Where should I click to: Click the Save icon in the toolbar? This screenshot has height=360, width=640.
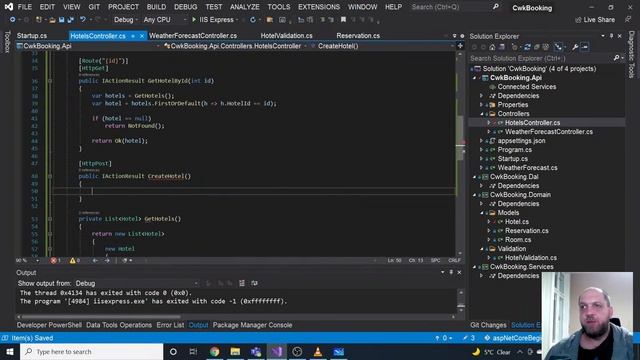click(x=61, y=20)
